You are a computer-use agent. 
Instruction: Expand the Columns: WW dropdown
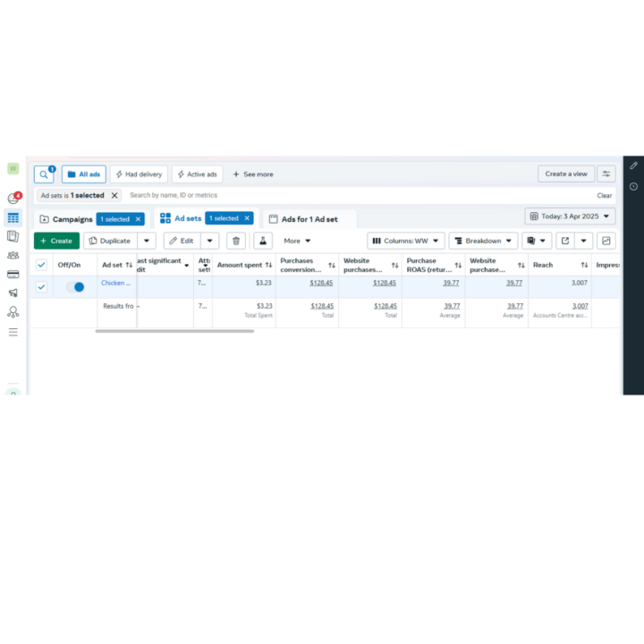pyautogui.click(x=406, y=241)
